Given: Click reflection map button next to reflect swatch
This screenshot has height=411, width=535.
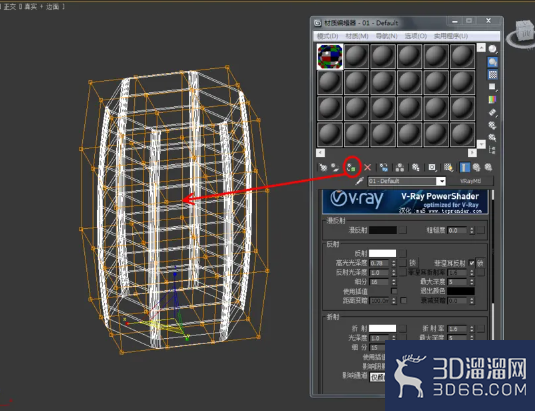Looking at the screenshot, I should click(403, 253).
